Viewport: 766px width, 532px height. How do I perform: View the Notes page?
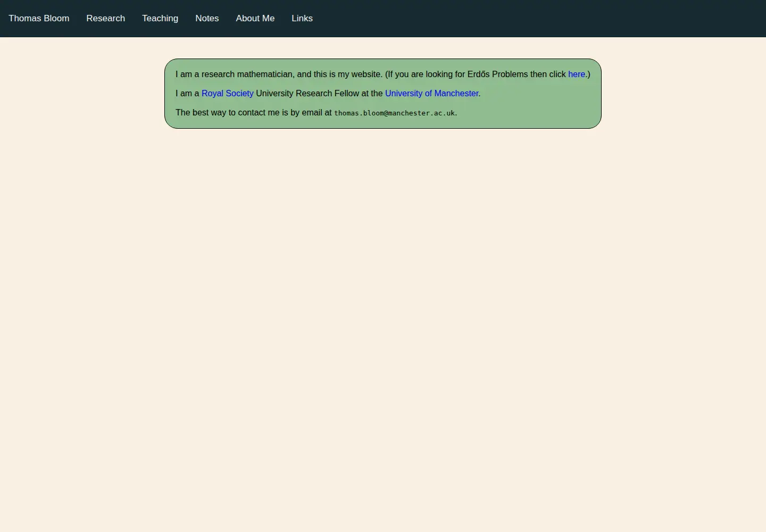(x=207, y=18)
